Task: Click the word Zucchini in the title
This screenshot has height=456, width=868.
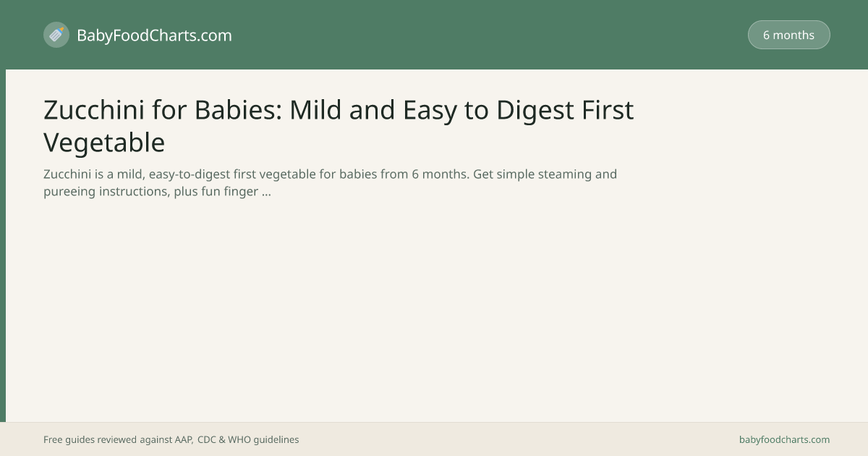Action: 94,110
